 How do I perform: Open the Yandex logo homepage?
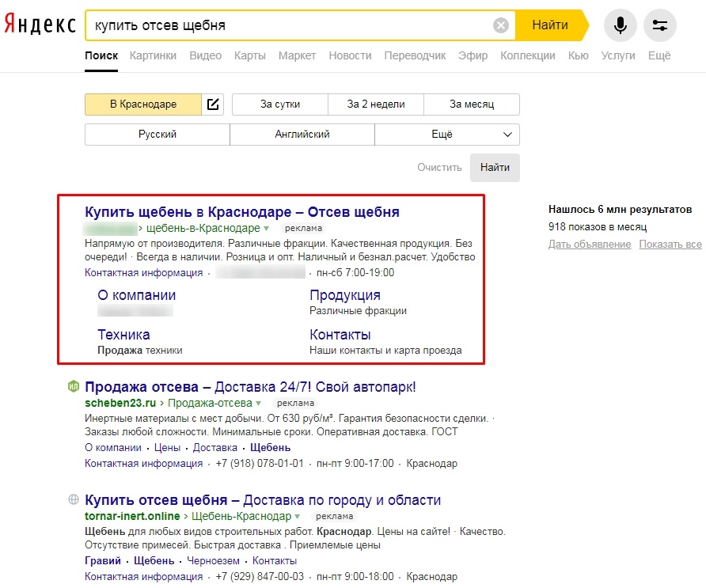[40, 24]
